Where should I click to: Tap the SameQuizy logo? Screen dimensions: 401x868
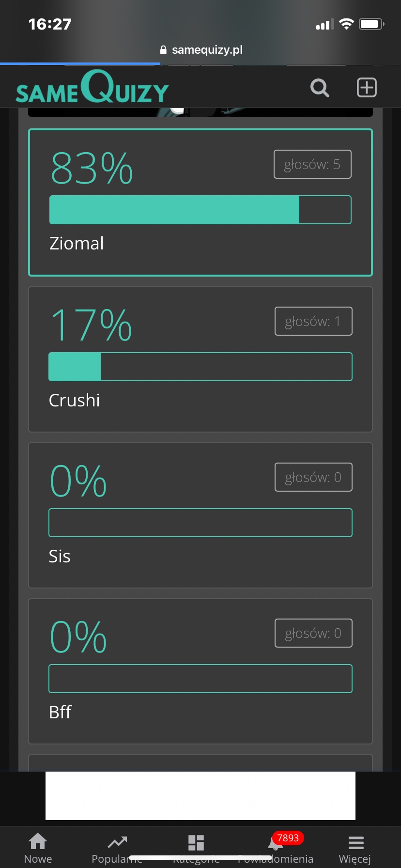tap(92, 88)
